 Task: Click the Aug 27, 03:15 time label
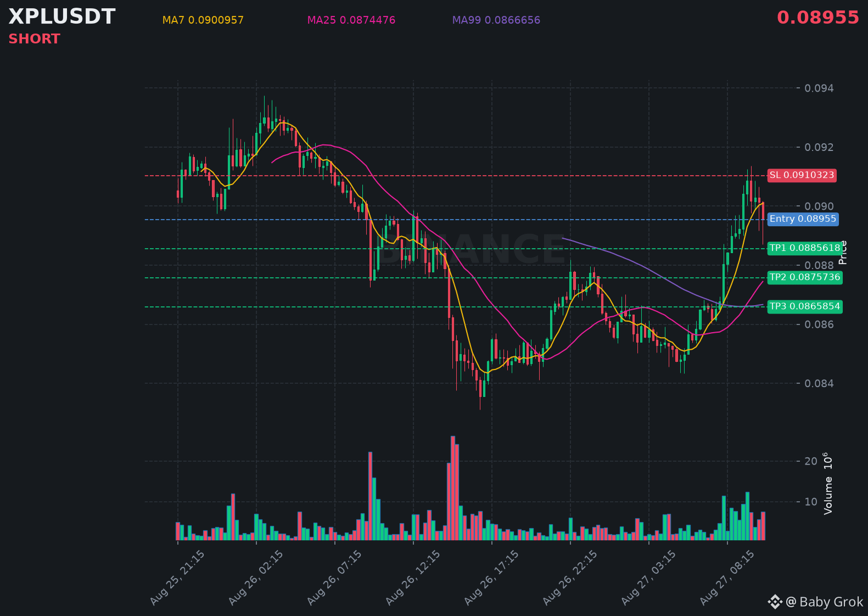648,578
